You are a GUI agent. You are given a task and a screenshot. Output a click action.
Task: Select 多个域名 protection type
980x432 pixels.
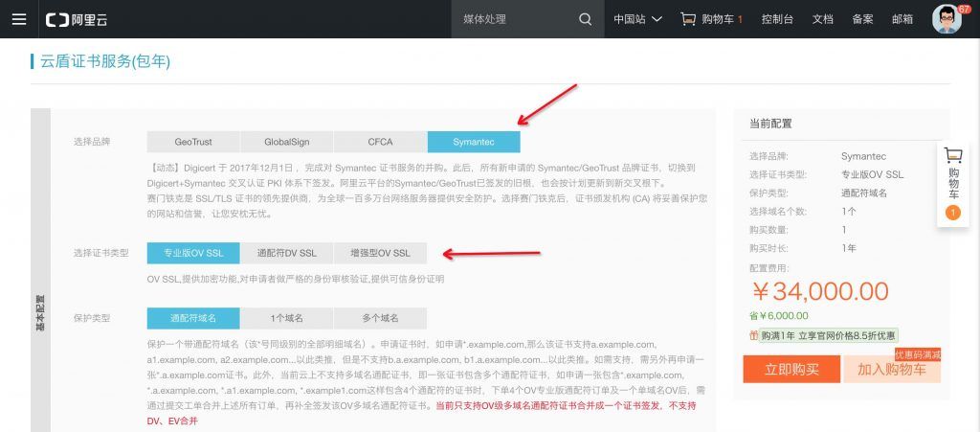(x=380, y=318)
